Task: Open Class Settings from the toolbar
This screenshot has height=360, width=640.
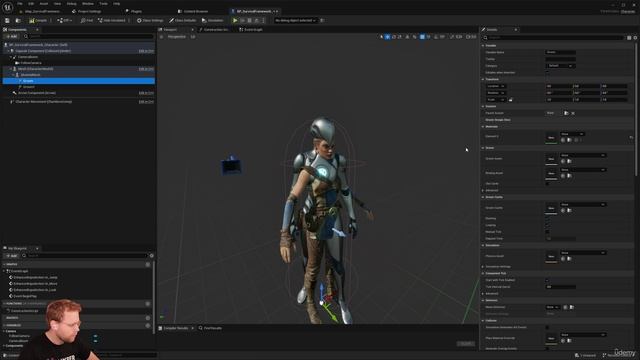Action: (150, 20)
